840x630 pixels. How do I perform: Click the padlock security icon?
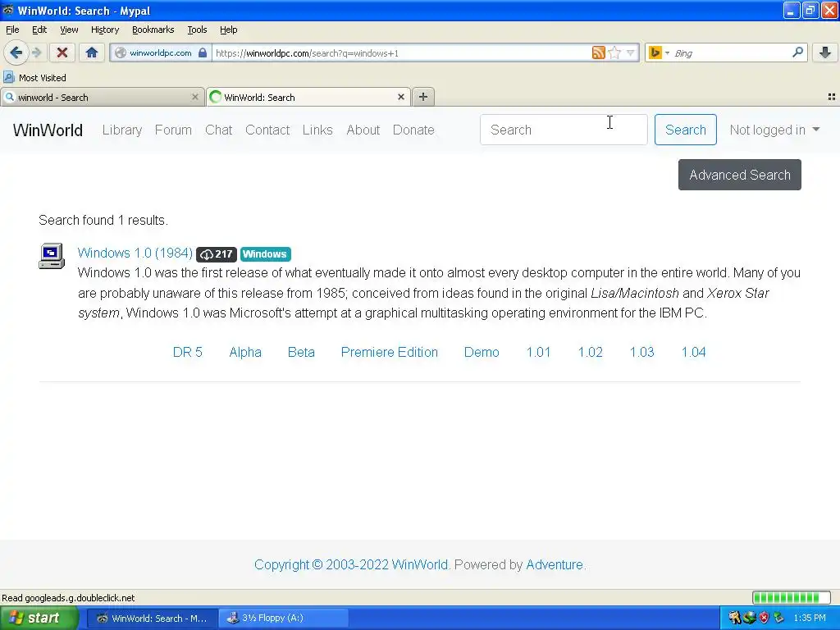point(203,52)
